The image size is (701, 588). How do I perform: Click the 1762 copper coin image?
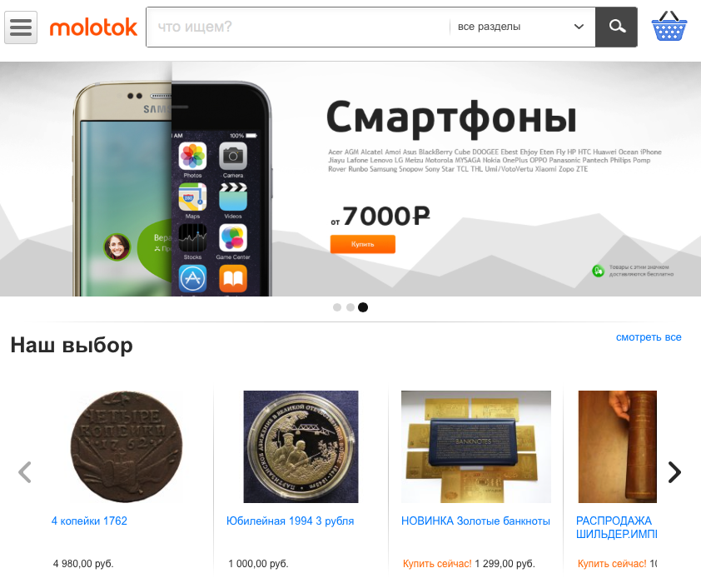pos(127,446)
